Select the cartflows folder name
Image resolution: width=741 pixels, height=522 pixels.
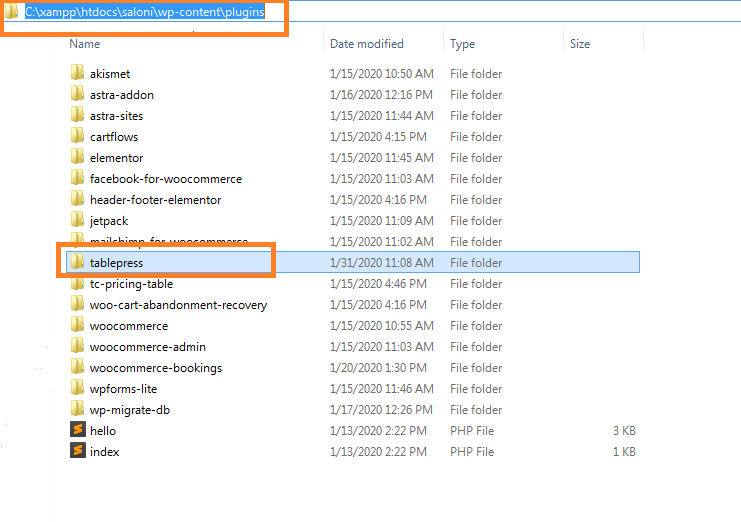(114, 137)
